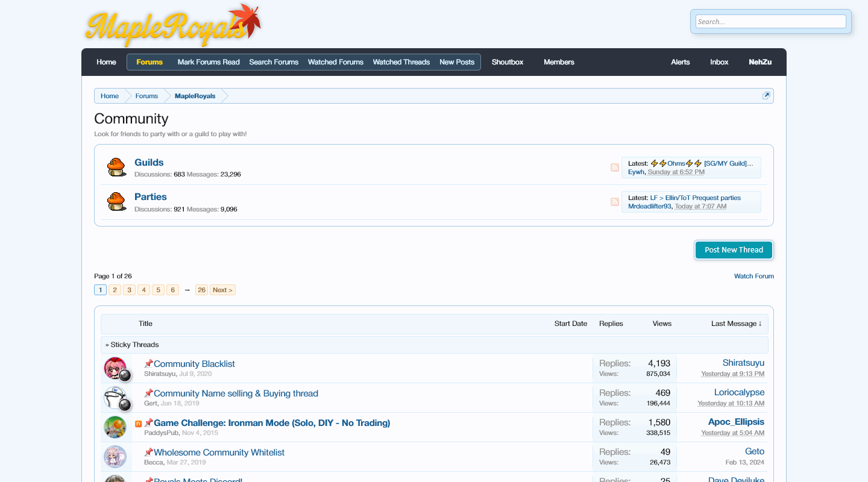Open the NehZu account menu
Viewport: 868px width, 482px height.
759,62
